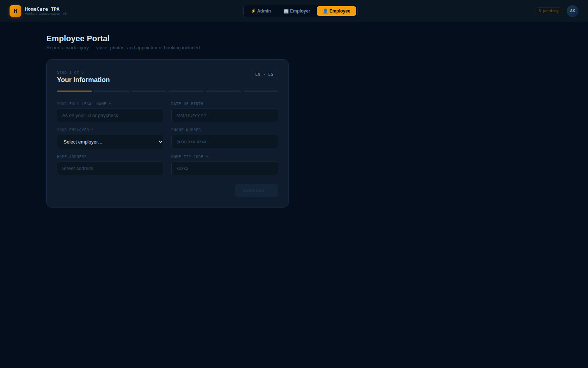Toggle the EN · ES language switch
Viewport: 588px width, 368px height.
tap(264, 74)
